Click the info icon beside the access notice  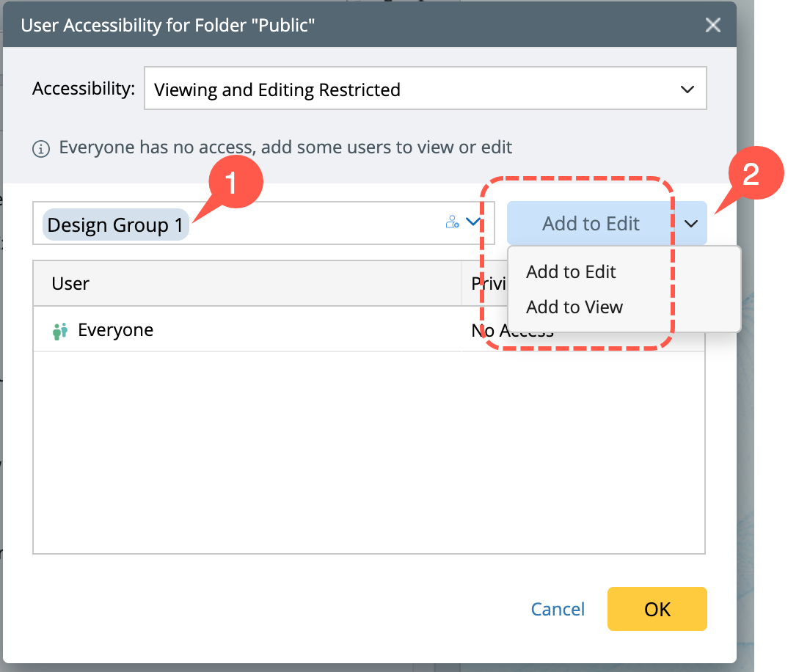click(41, 149)
